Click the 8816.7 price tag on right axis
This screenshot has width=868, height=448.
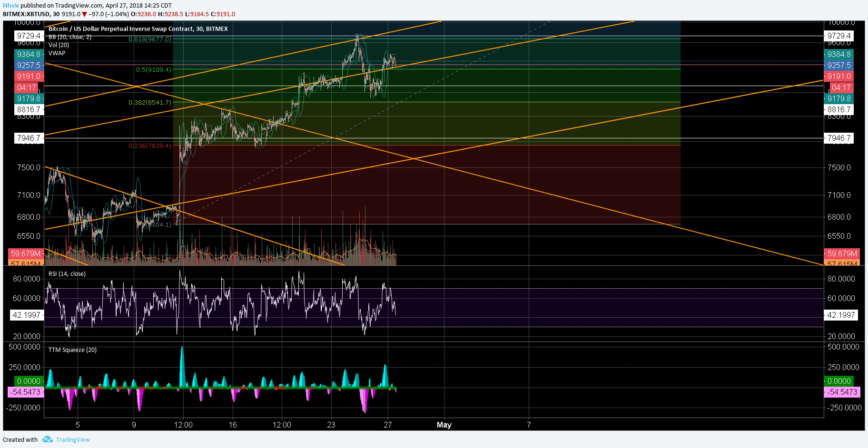(838, 110)
